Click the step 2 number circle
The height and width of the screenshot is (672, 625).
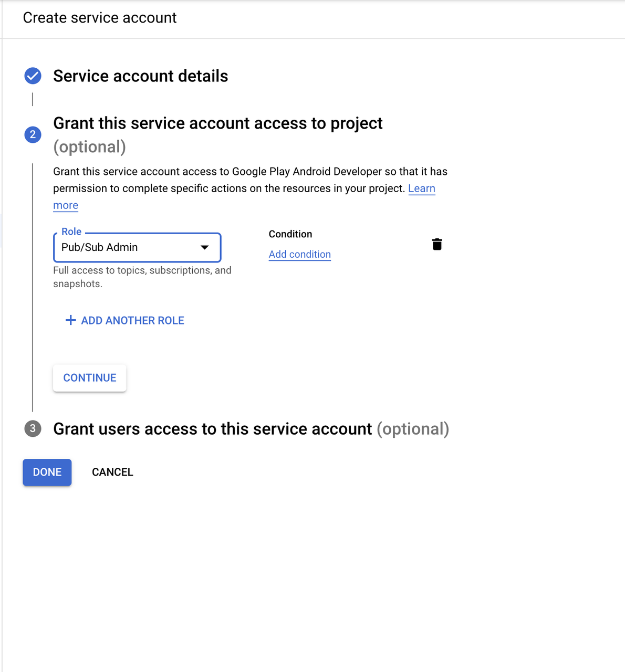[33, 135]
